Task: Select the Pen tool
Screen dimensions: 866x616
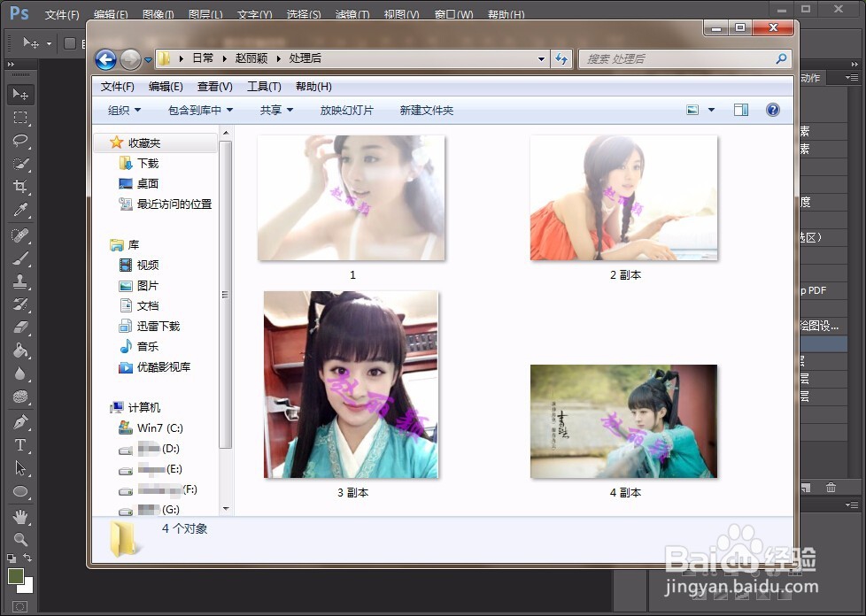Action: click(20, 422)
